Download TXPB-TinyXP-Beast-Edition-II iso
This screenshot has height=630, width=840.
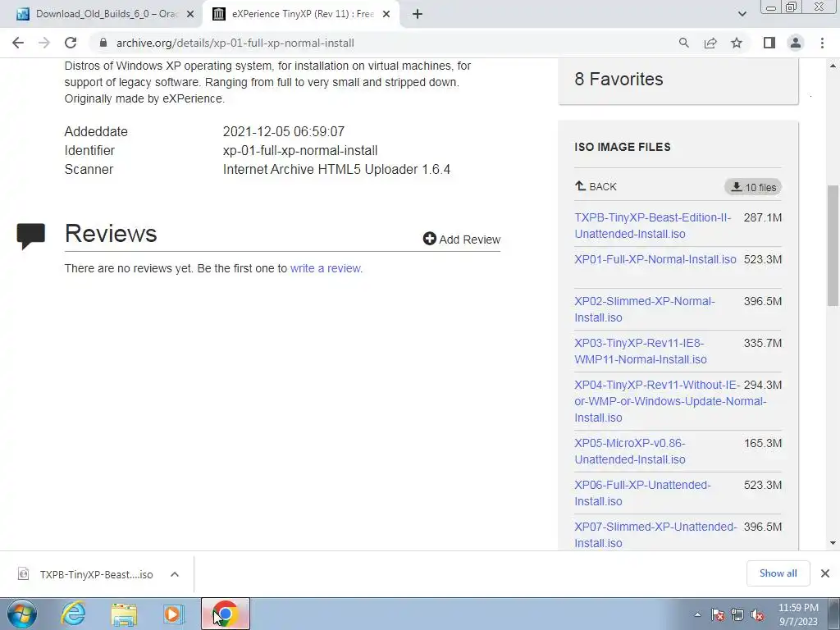click(x=652, y=226)
